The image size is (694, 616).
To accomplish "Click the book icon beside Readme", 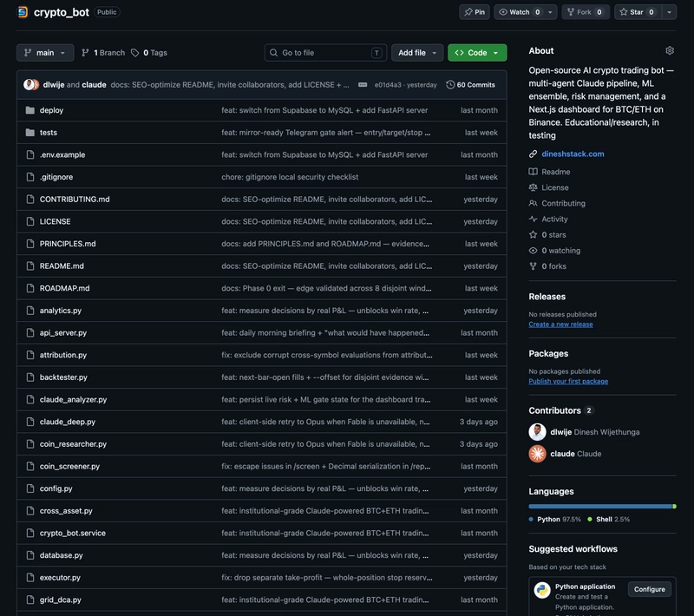I will [x=533, y=171].
